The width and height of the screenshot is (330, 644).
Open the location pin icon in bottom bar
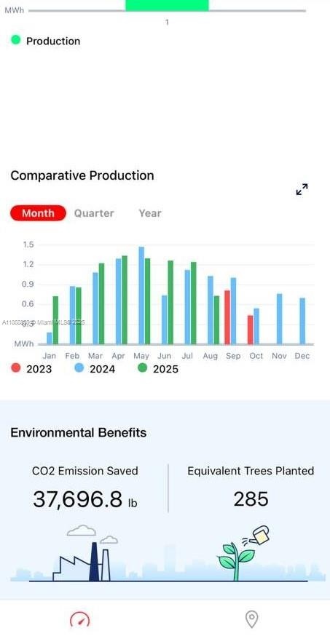[251, 619]
